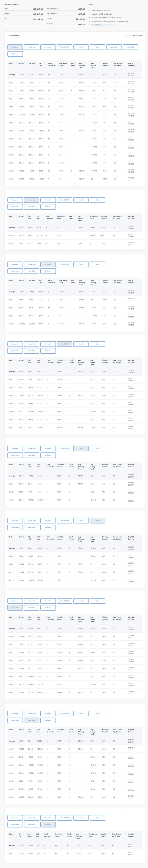
Task: Select Euro FX tab in the topmost tab row
Action: (81, 47)
